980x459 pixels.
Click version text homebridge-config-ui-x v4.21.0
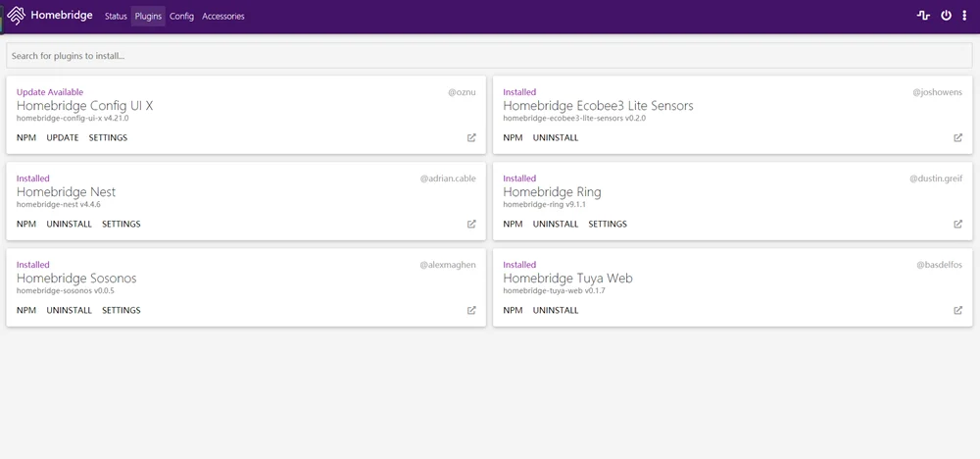[x=73, y=119]
